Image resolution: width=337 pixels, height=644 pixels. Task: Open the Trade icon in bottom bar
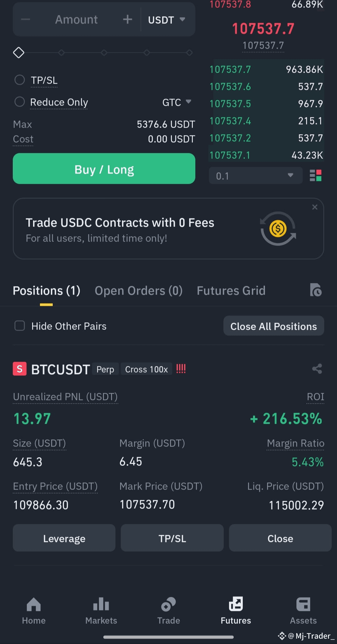click(x=168, y=604)
